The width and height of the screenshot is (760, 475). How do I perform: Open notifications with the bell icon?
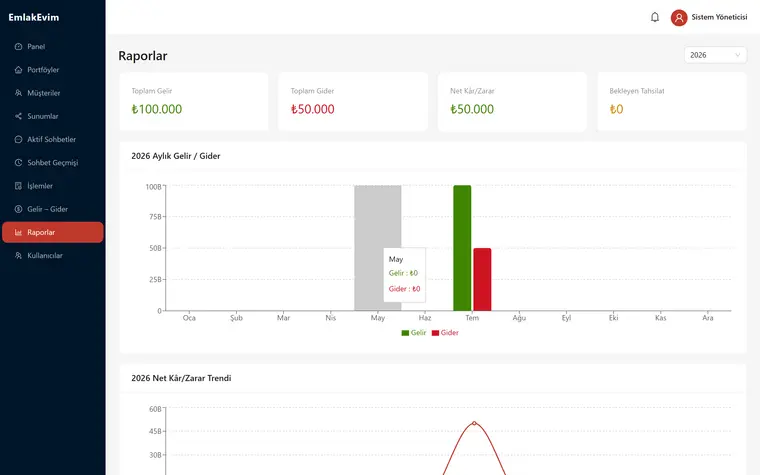click(655, 17)
